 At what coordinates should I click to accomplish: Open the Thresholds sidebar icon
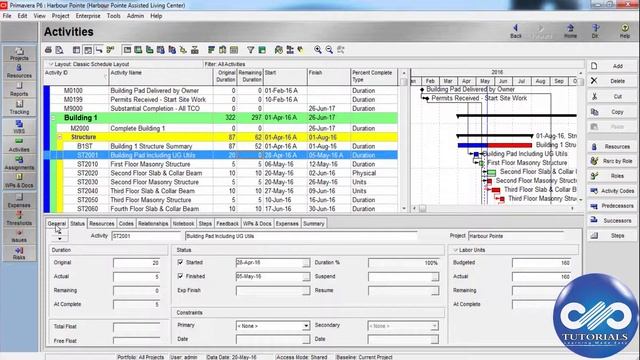[x=19, y=219]
